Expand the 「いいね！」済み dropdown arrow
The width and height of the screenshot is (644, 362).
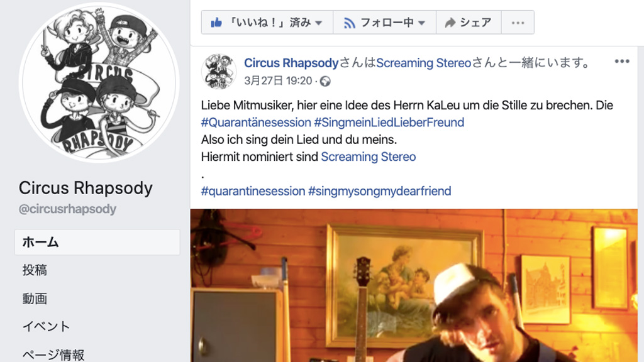tap(319, 23)
